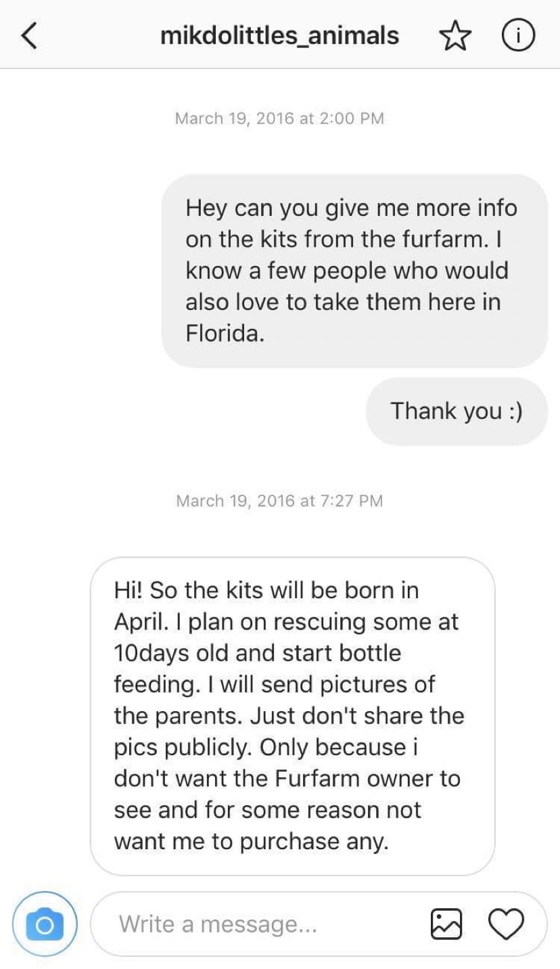Go back using the left chevron
560x969 pixels.
tap(28, 35)
